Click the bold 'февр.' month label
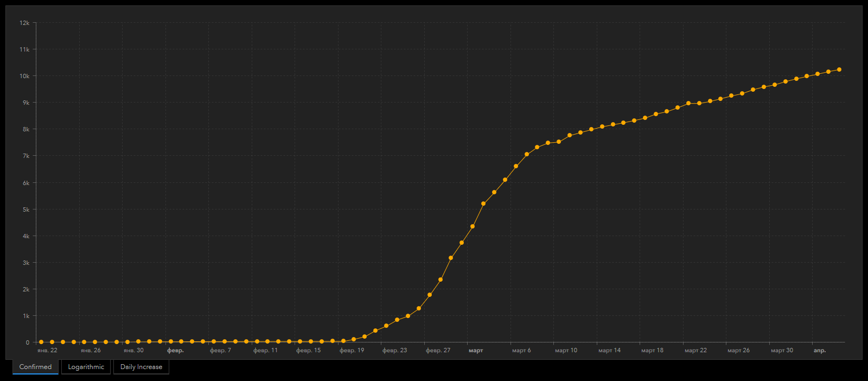 click(x=175, y=351)
